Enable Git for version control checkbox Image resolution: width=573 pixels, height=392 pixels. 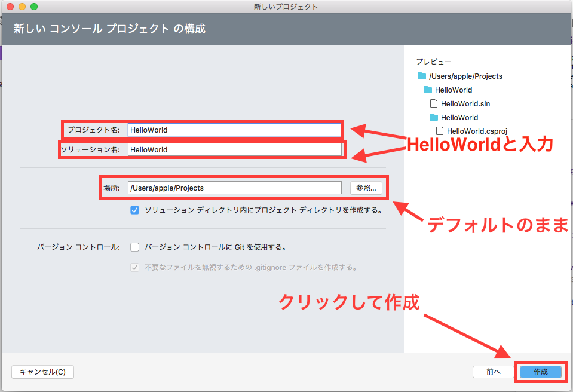[135, 247]
